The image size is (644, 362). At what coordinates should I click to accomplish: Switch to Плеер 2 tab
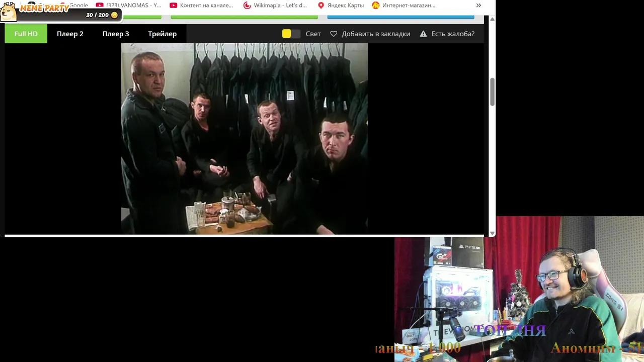pos(70,34)
